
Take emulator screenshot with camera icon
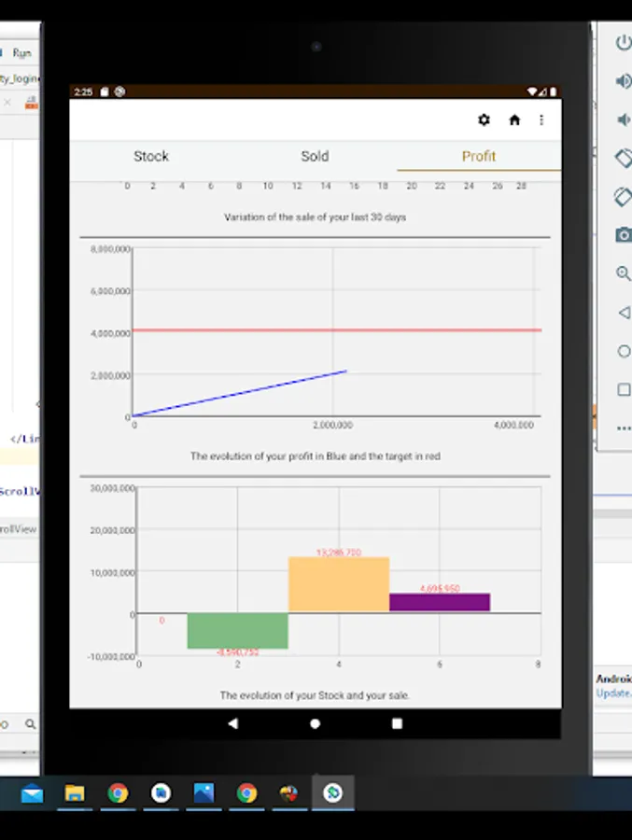tap(624, 235)
